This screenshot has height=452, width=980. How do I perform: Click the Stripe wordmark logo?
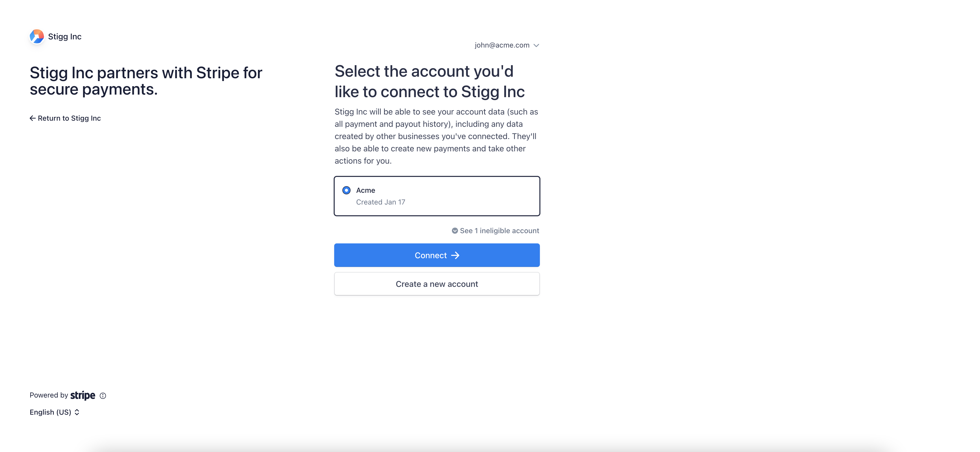(83, 395)
